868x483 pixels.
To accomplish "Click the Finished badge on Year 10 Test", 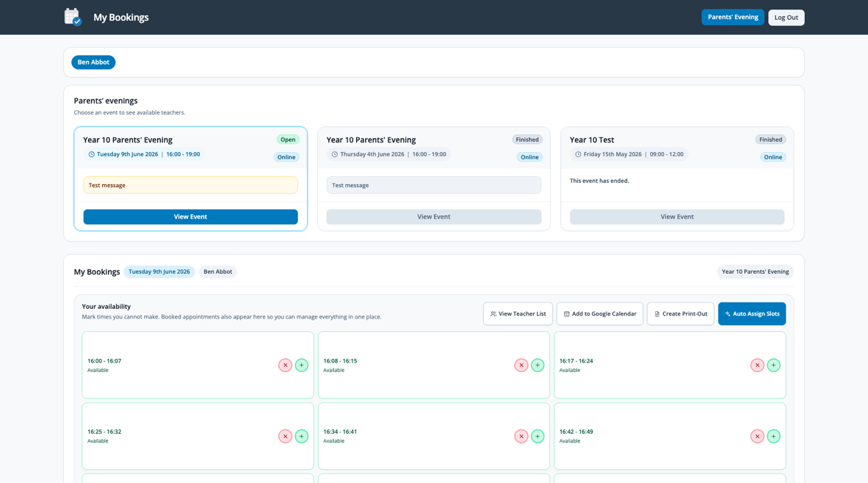I will (770, 139).
